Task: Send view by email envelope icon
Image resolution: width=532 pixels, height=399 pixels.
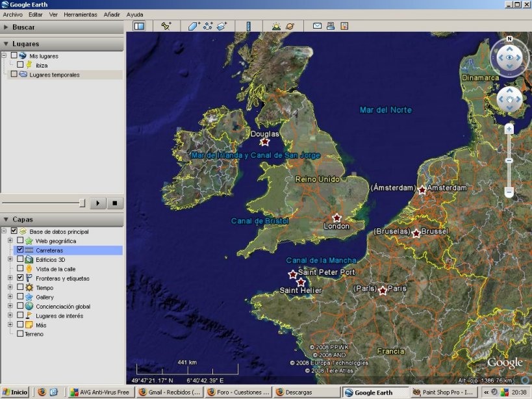Action: pos(317,26)
